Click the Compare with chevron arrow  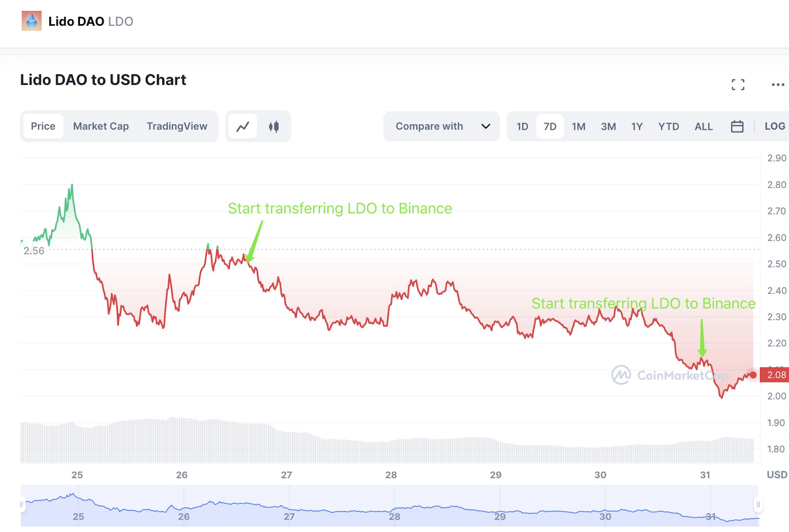pyautogui.click(x=486, y=126)
